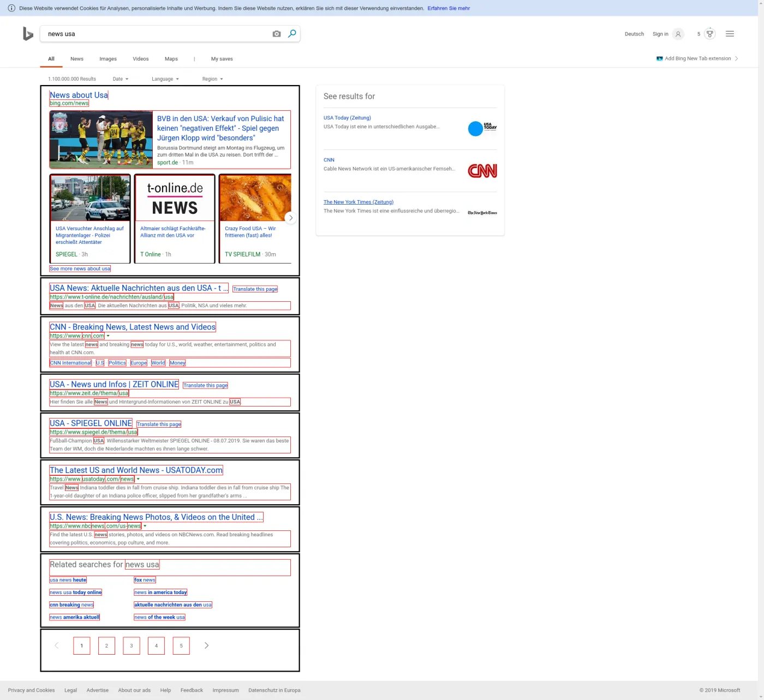The height and width of the screenshot is (700, 764).
Task: Click the Impressum footer link
Action: point(225,690)
